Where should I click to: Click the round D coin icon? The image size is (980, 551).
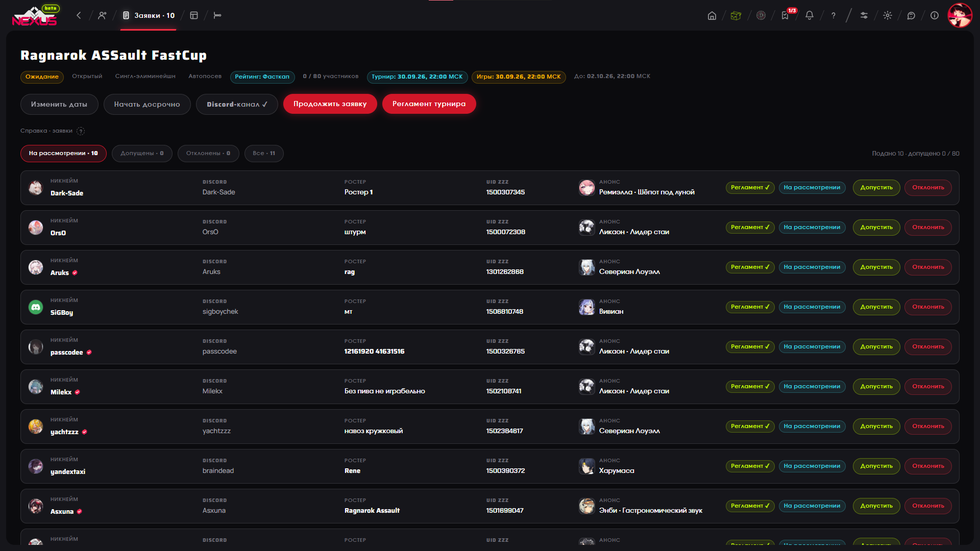[761, 15]
